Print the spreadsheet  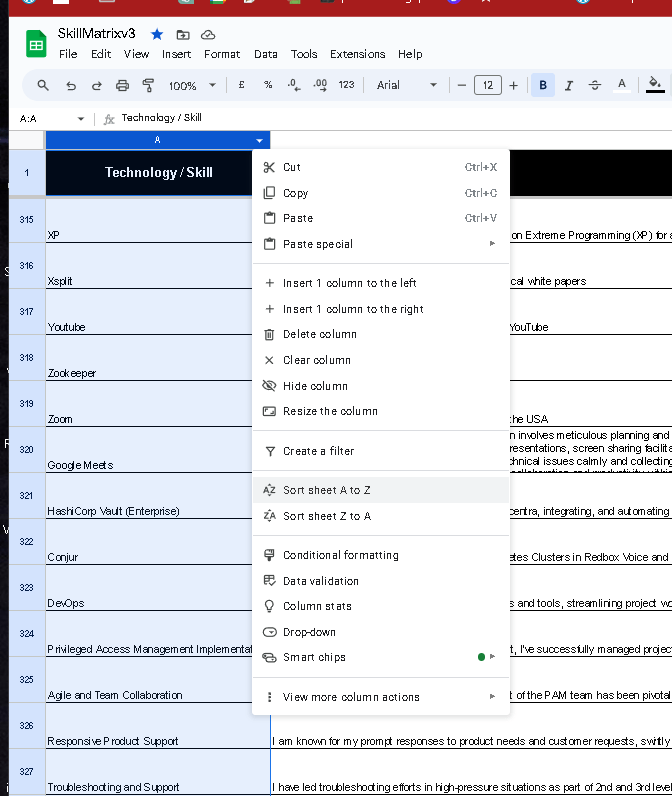click(x=122, y=85)
